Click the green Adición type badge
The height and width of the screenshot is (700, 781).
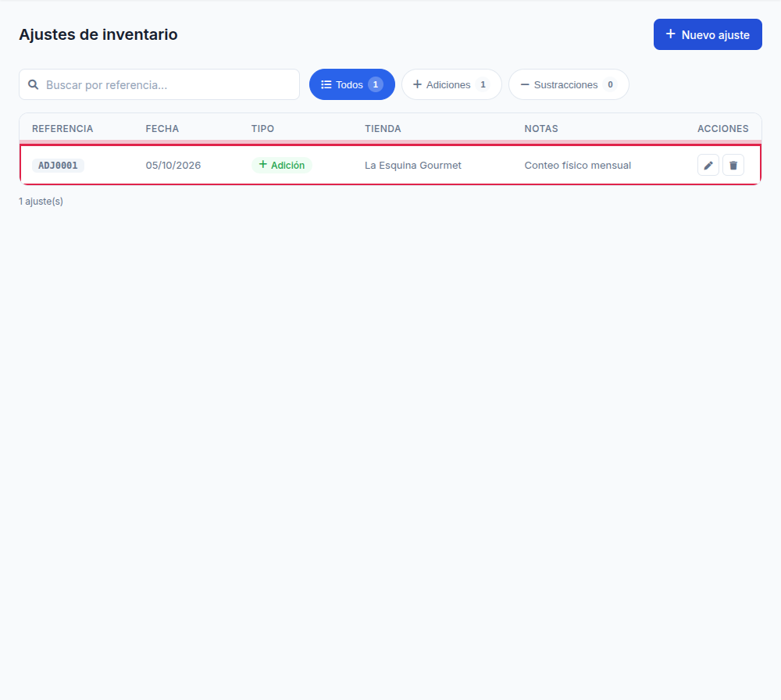[x=281, y=166]
